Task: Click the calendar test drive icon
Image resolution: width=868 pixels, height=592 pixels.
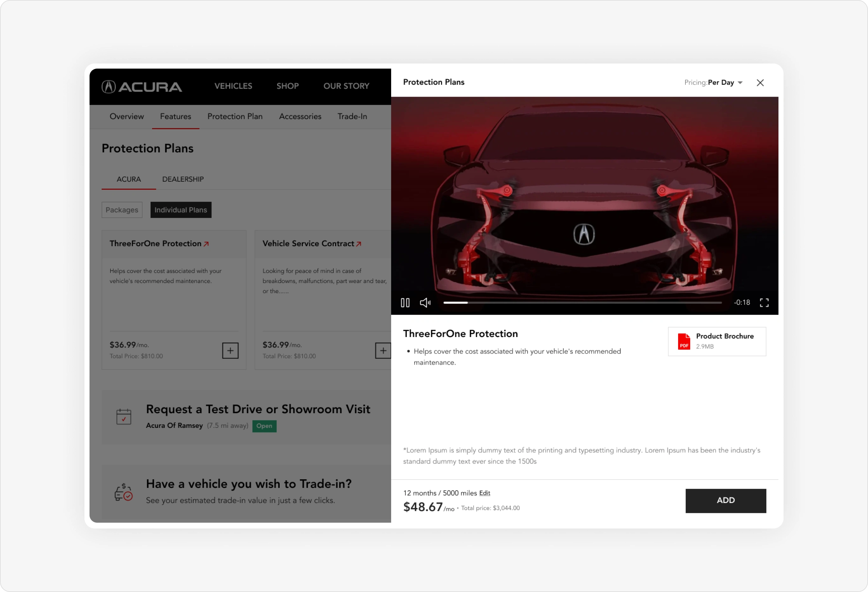Action: pos(124,417)
